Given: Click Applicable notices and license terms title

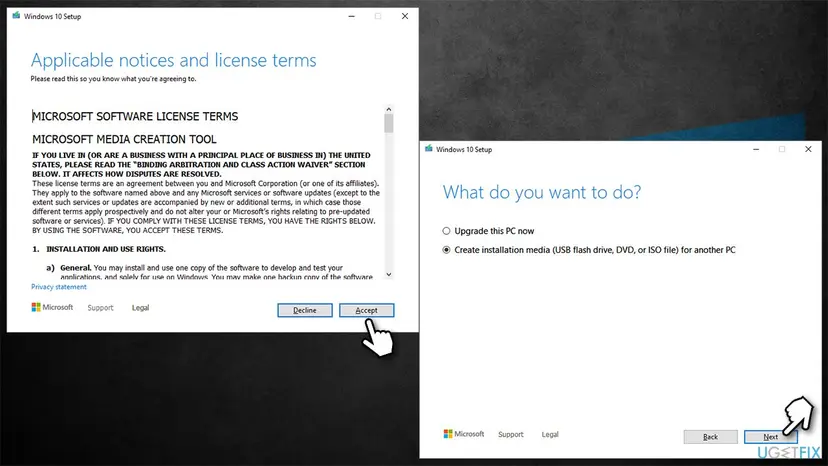Looking at the screenshot, I should pyautogui.click(x=173, y=60).
